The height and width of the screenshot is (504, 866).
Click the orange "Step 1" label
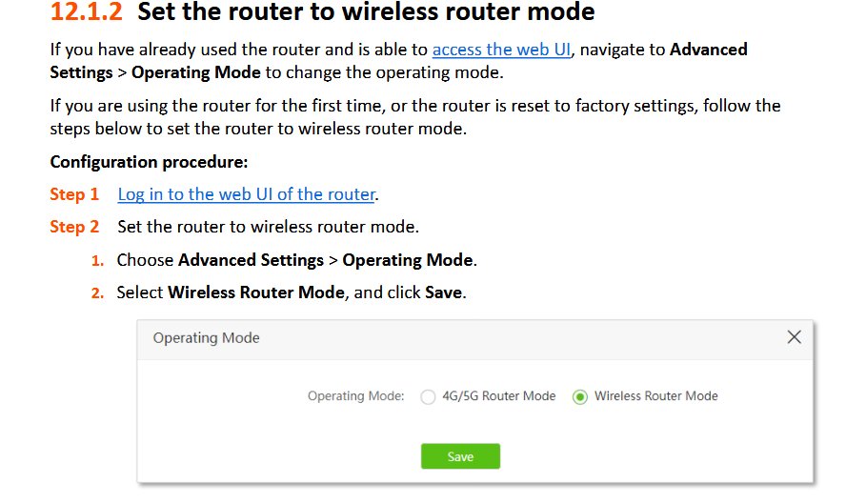click(x=74, y=194)
